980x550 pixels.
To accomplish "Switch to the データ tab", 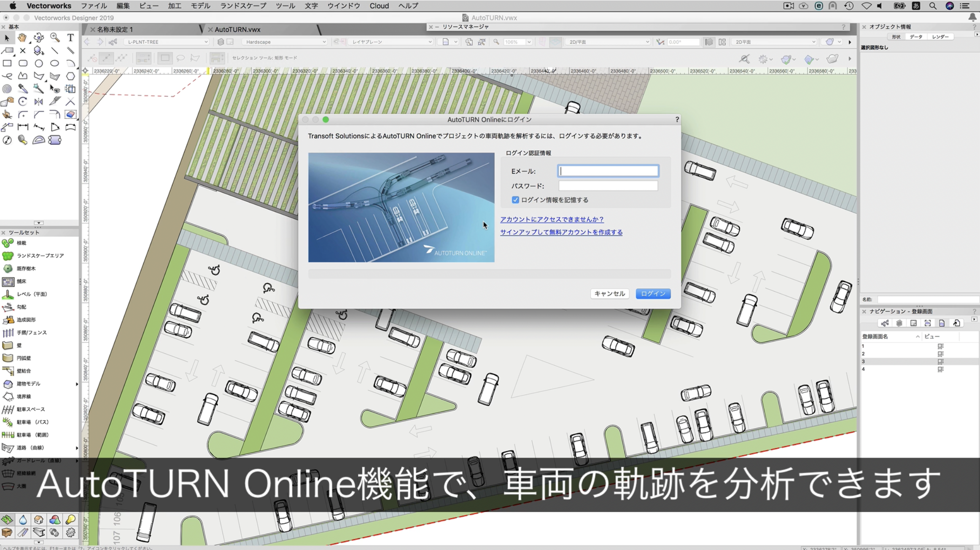I will (915, 37).
